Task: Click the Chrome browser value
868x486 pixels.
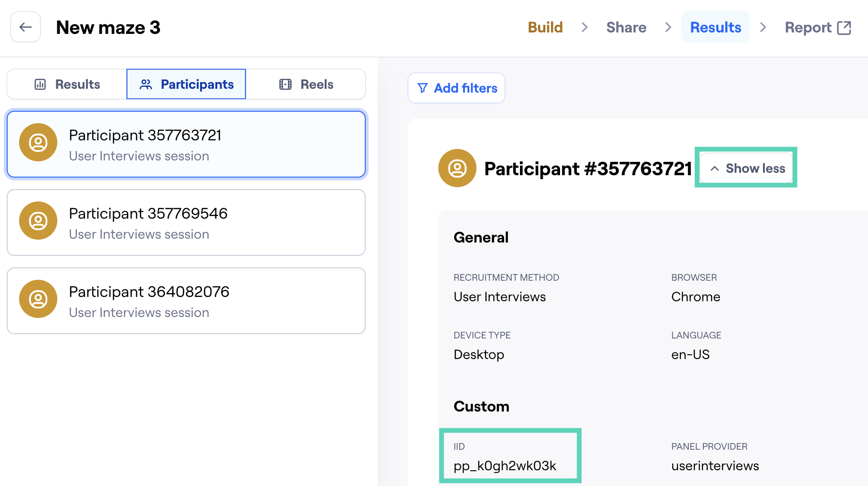Action: click(x=696, y=297)
